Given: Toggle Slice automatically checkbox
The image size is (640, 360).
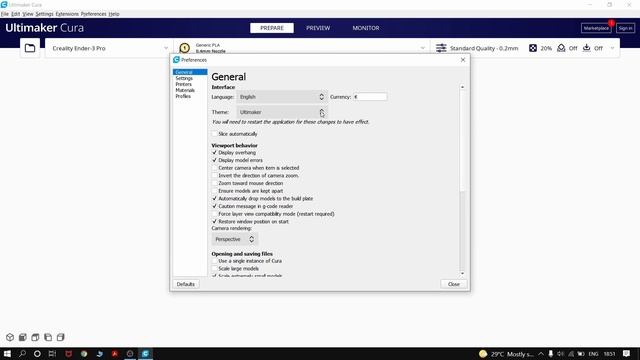Looking at the screenshot, I should pyautogui.click(x=214, y=134).
